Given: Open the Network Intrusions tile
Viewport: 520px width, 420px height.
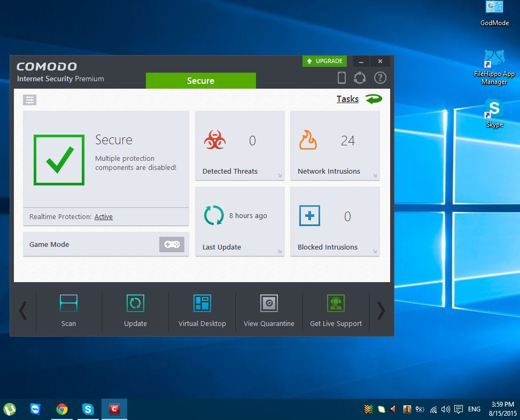Looking at the screenshot, I should [335, 146].
